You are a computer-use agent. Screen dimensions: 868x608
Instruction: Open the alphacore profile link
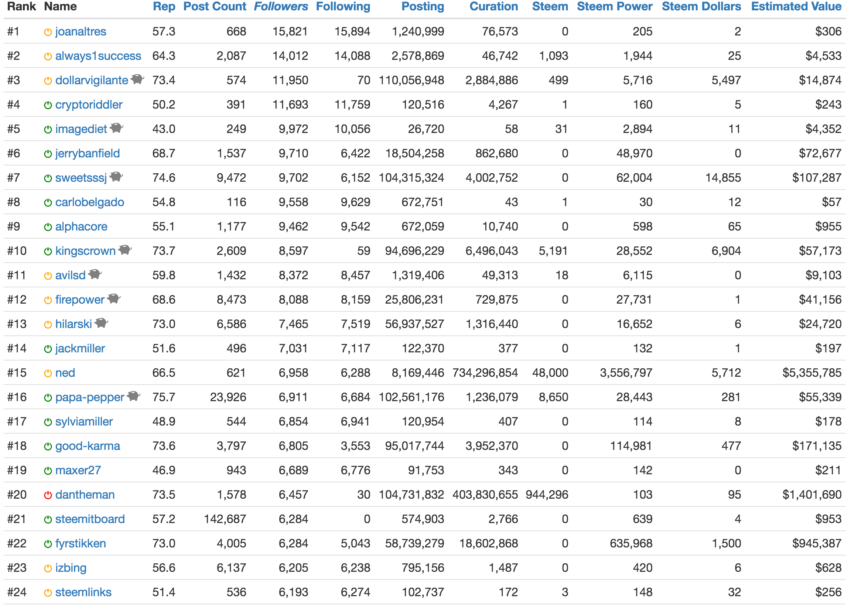point(81,227)
